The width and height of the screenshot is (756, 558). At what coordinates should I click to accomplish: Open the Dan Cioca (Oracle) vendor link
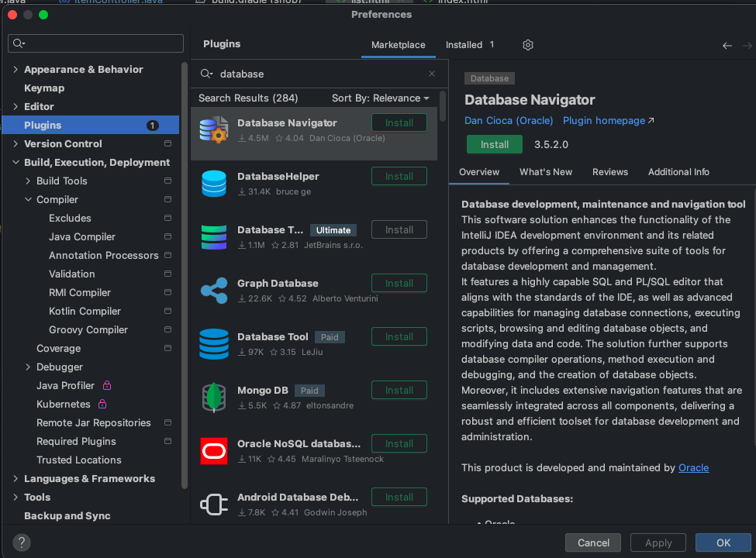tap(509, 120)
